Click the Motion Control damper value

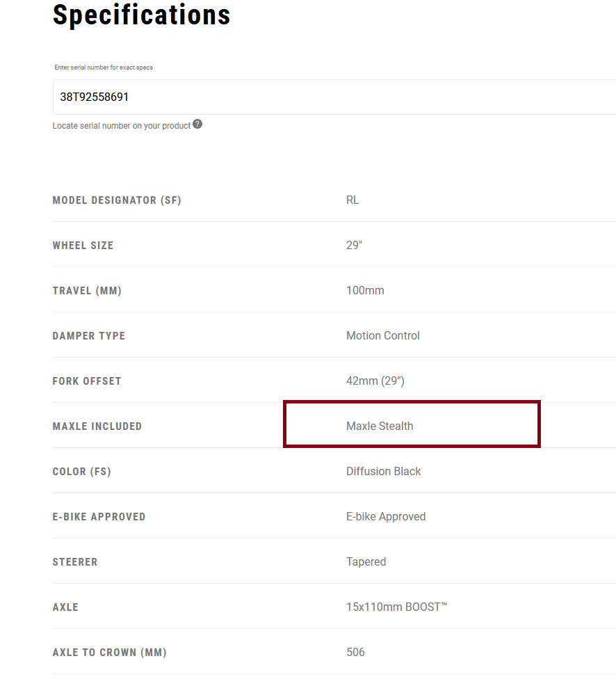(x=383, y=336)
